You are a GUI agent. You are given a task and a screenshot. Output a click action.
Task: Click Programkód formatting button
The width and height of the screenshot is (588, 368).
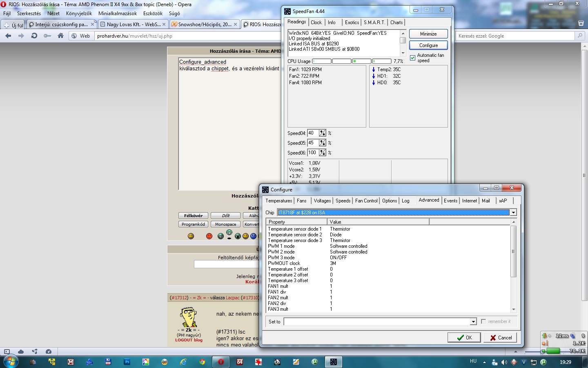pos(193,224)
